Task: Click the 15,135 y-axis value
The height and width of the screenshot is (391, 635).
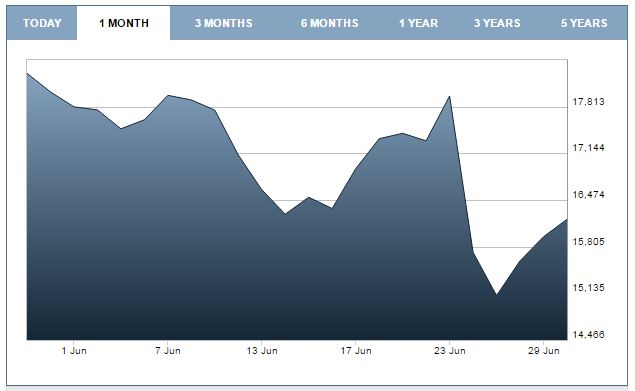Action: coord(588,288)
